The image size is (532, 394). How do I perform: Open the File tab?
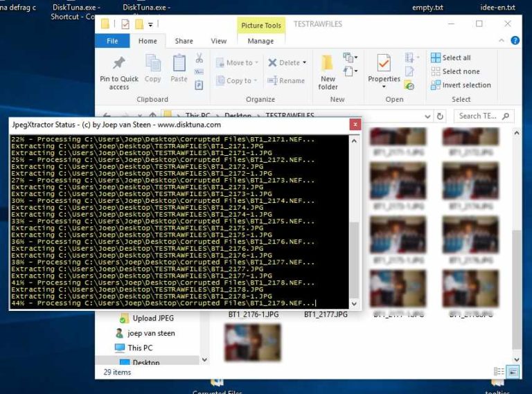point(112,41)
